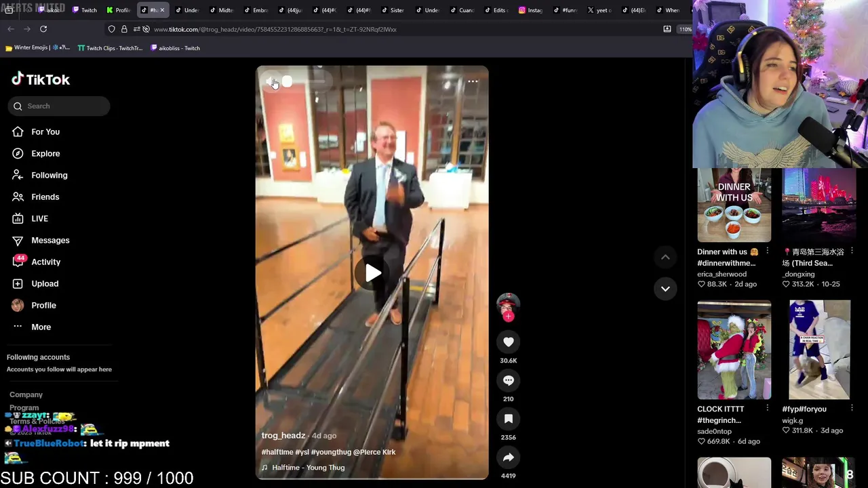The image size is (868, 488).
Task: Open the video three-dots options menu
Action: pos(473,81)
